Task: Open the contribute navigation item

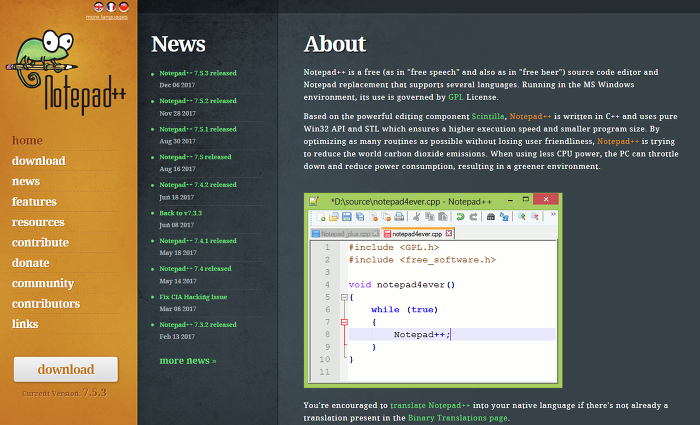Action: [41, 242]
